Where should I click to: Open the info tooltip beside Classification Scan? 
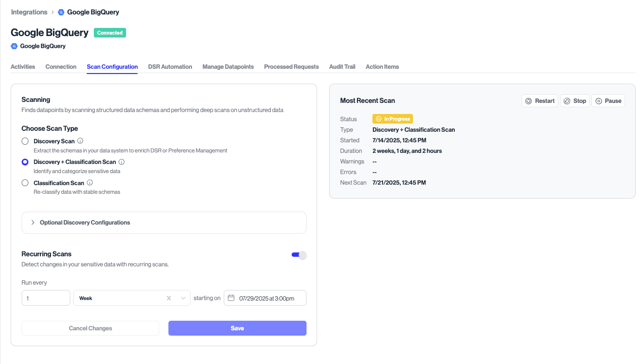[89, 183]
